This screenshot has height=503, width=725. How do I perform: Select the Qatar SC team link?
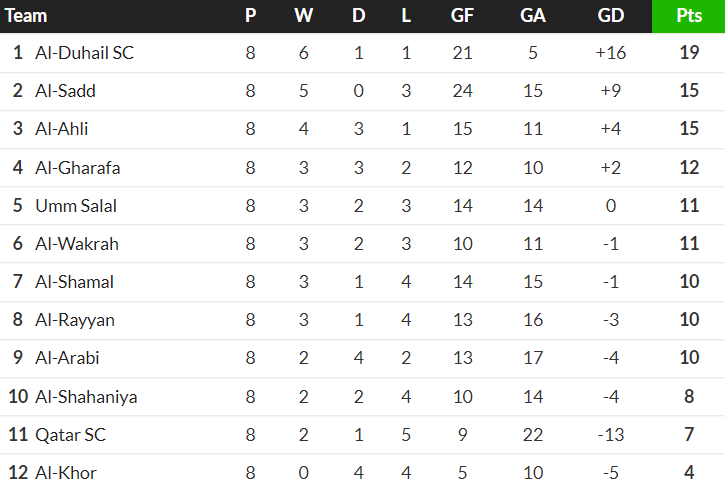[70, 435]
